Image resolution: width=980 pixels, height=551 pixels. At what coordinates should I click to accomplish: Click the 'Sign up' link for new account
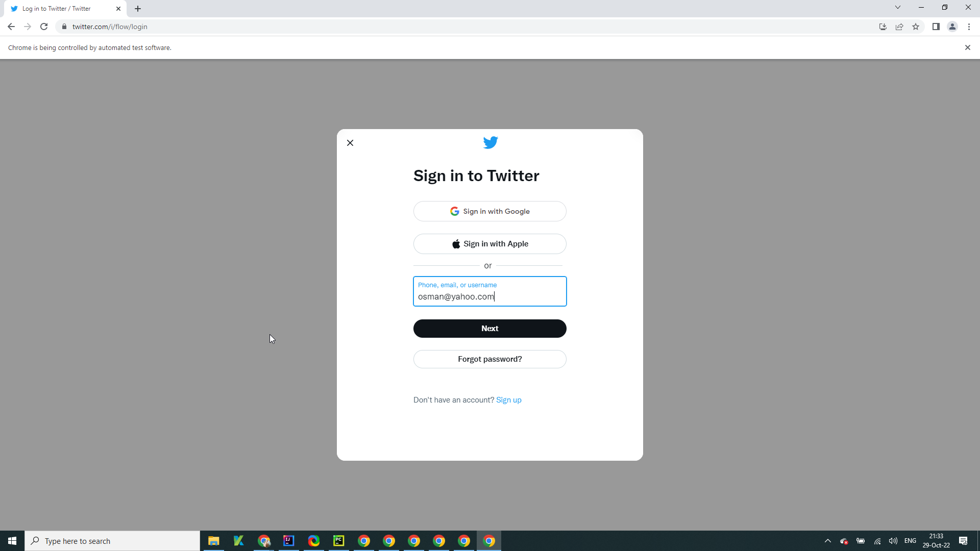(x=509, y=399)
